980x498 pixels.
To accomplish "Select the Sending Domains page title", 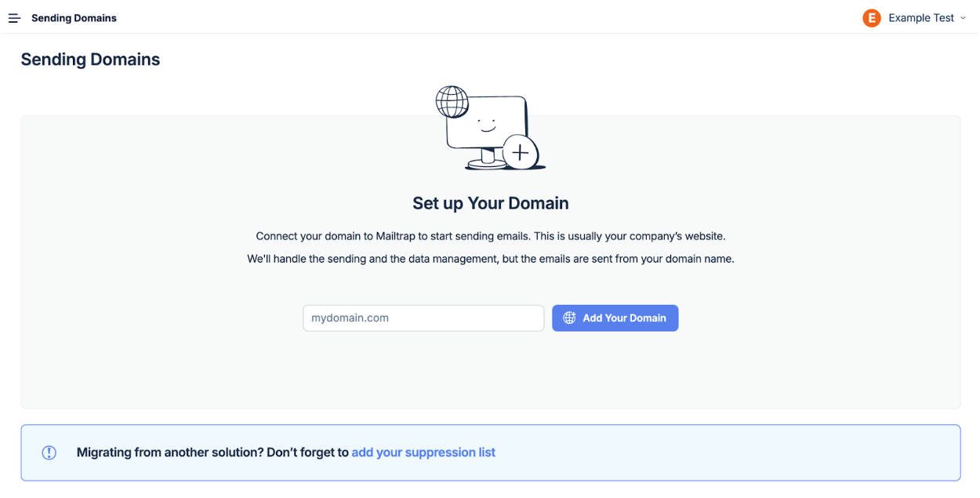I will point(90,59).
